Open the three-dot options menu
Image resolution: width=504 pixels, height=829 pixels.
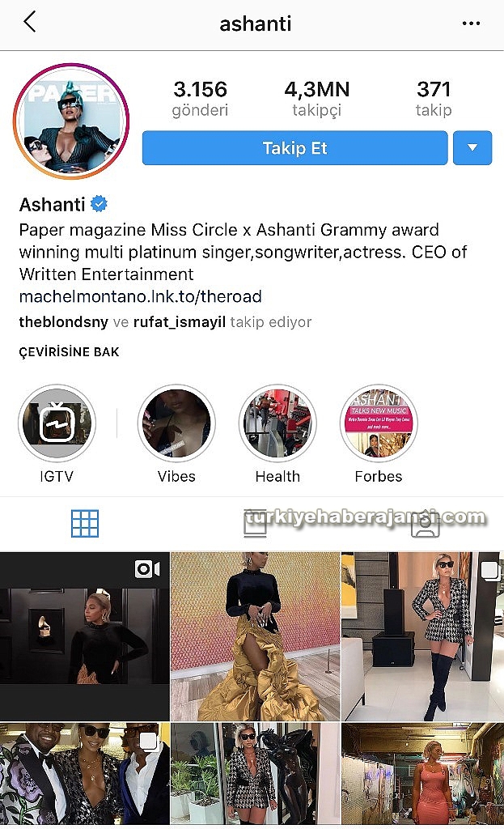click(471, 23)
